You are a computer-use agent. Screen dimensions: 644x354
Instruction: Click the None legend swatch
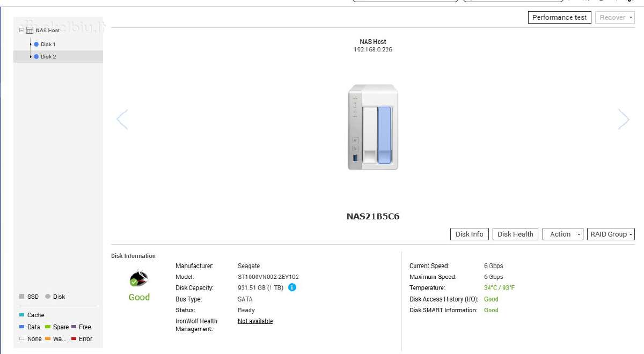click(x=21, y=338)
